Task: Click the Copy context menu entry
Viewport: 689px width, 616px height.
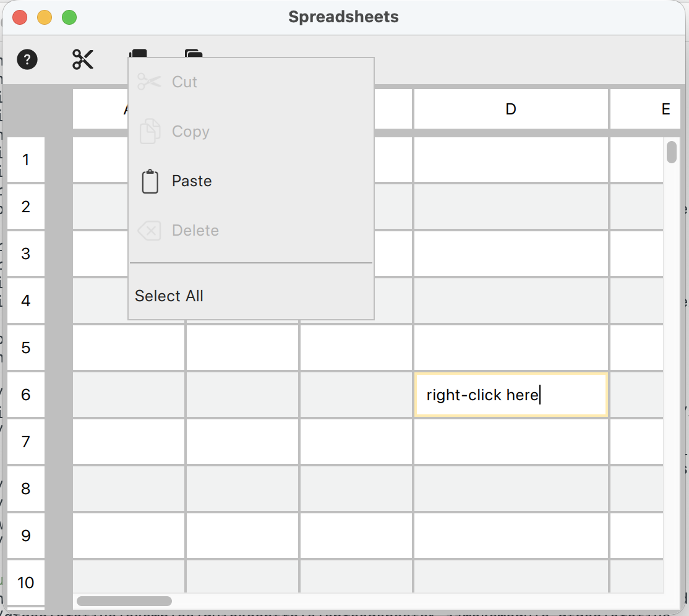Action: point(190,132)
